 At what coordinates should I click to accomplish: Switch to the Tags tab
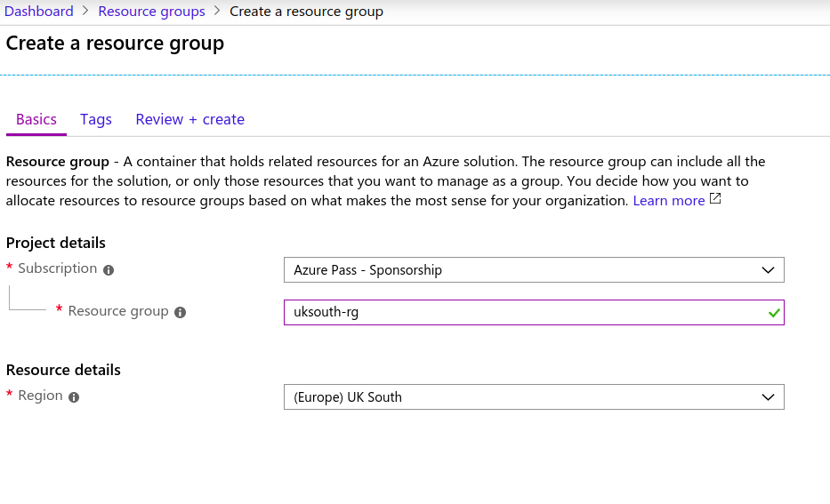[96, 119]
